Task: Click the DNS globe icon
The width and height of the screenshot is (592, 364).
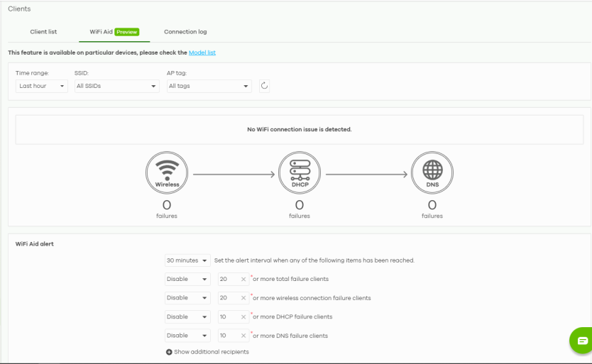Action: tap(432, 172)
